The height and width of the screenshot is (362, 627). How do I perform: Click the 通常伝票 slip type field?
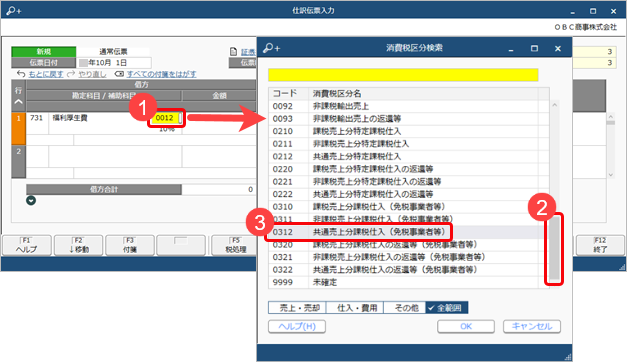tap(113, 52)
